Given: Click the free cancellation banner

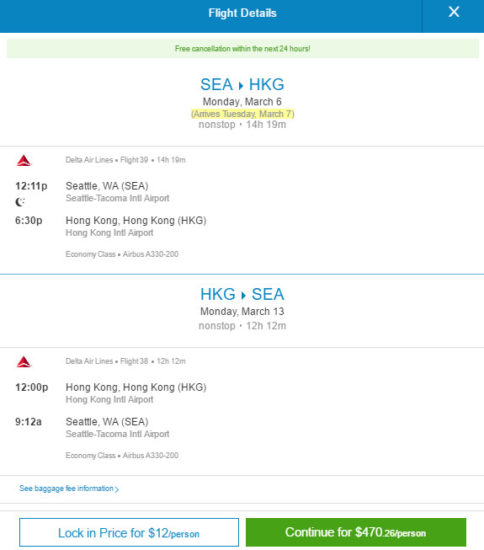Looking at the screenshot, I should (x=242, y=48).
